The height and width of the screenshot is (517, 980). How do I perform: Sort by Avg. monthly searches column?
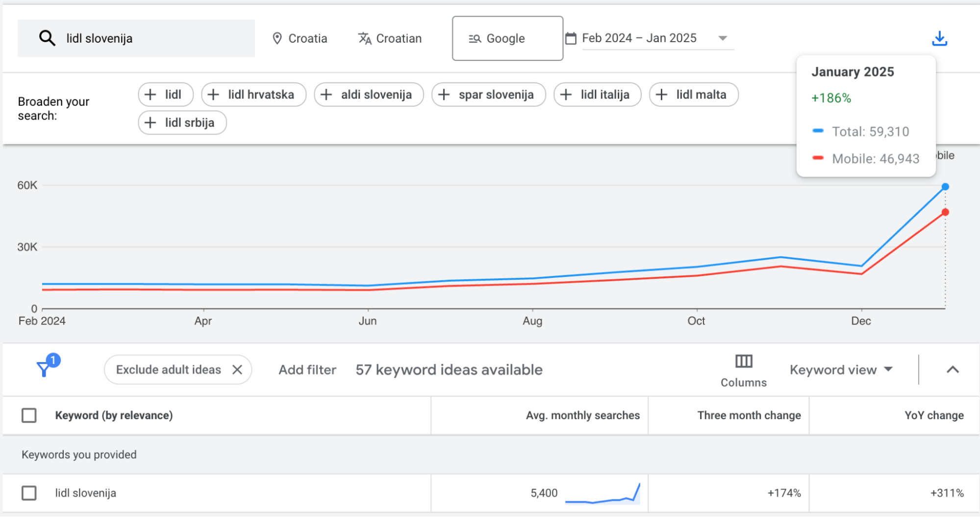(582, 416)
